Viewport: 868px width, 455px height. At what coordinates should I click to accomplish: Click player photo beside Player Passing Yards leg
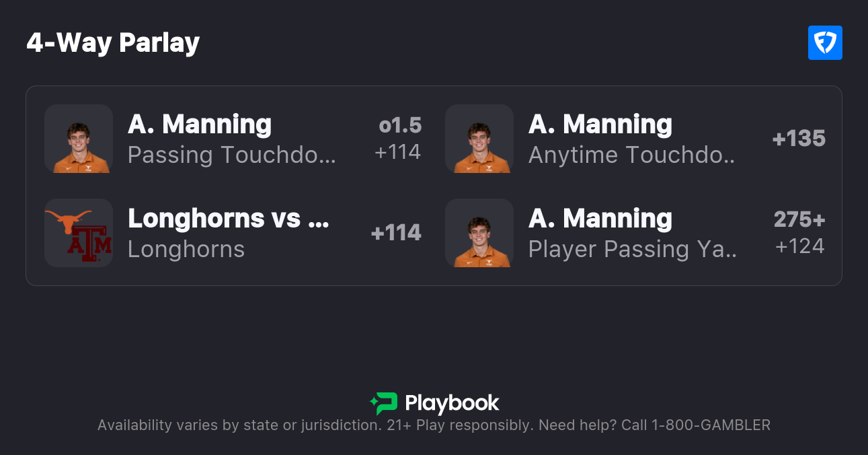[x=479, y=233]
